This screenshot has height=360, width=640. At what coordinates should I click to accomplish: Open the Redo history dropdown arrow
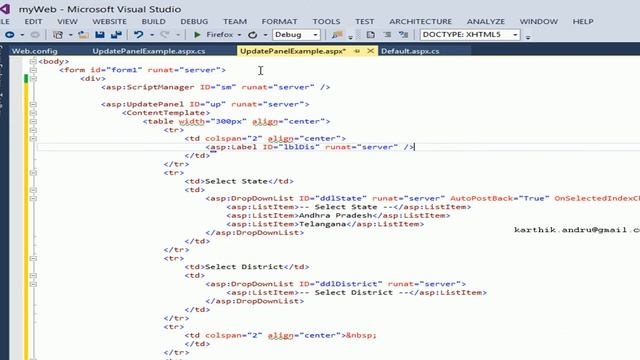(178, 35)
